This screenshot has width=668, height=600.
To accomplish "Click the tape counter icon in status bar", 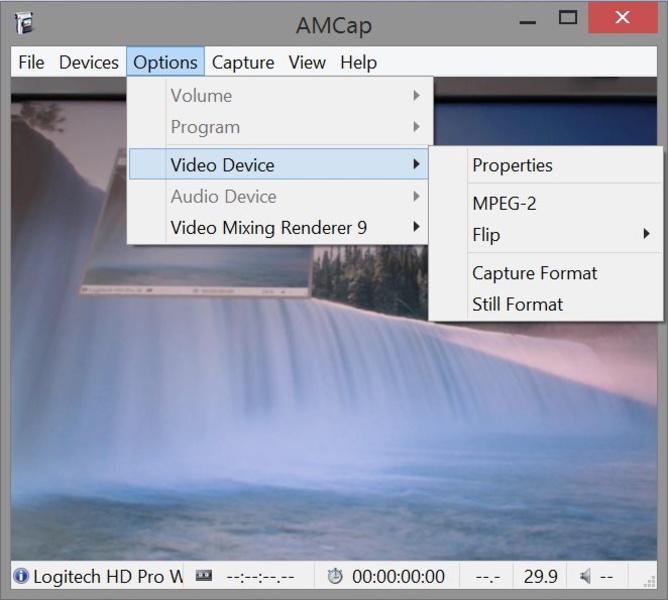I will click(x=203, y=576).
